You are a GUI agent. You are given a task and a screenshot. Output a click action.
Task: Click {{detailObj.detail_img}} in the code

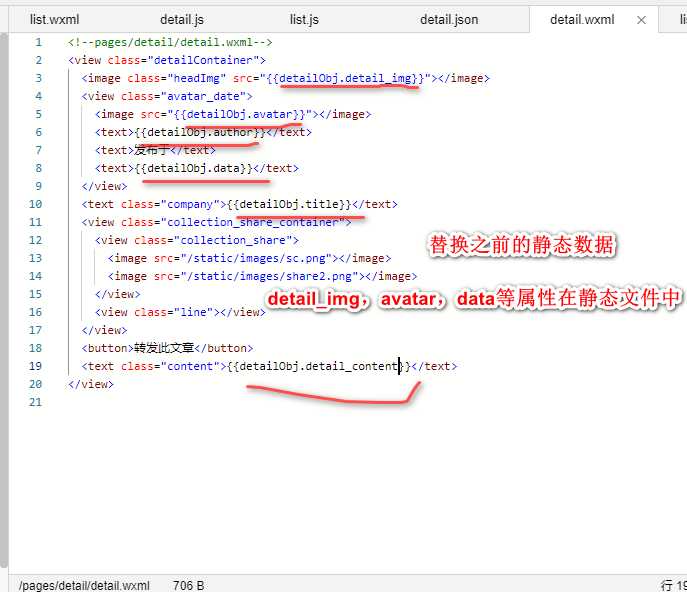346,78
